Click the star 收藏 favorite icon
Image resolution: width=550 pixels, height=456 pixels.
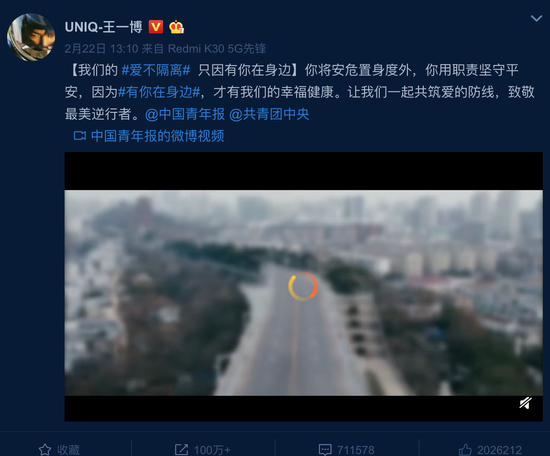45,450
